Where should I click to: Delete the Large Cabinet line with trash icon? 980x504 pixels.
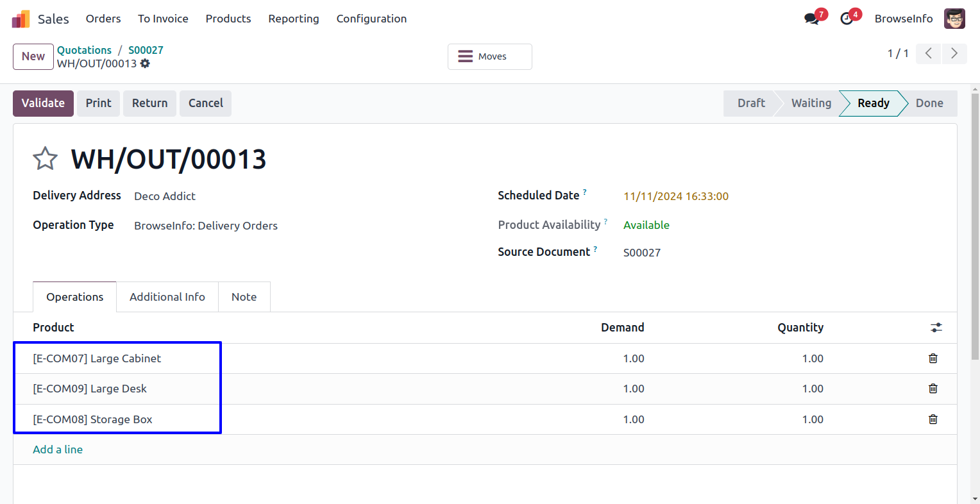coord(933,358)
